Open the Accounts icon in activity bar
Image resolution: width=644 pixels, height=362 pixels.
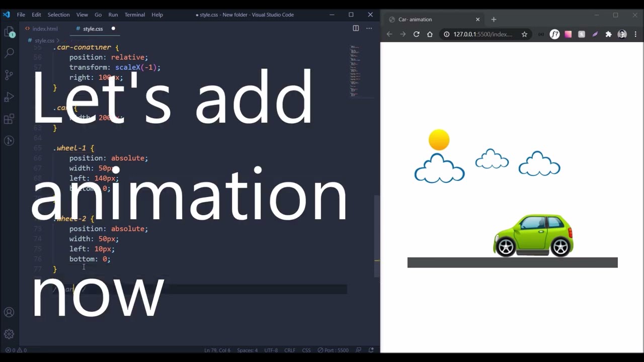[9, 312]
